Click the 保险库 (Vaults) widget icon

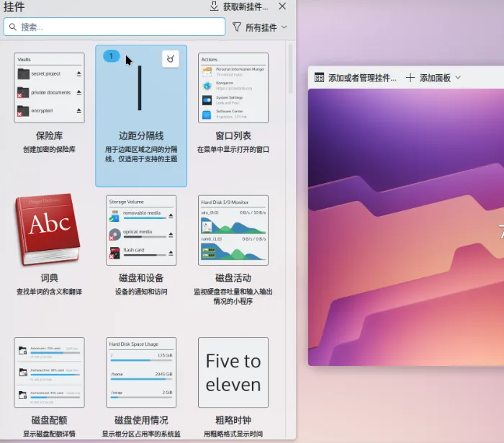click(x=49, y=88)
